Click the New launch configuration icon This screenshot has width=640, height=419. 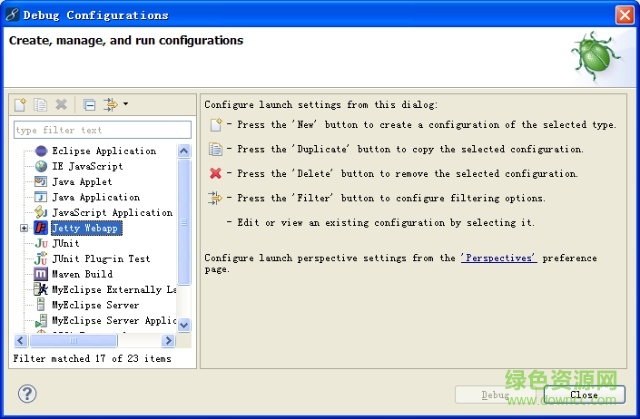(20, 104)
